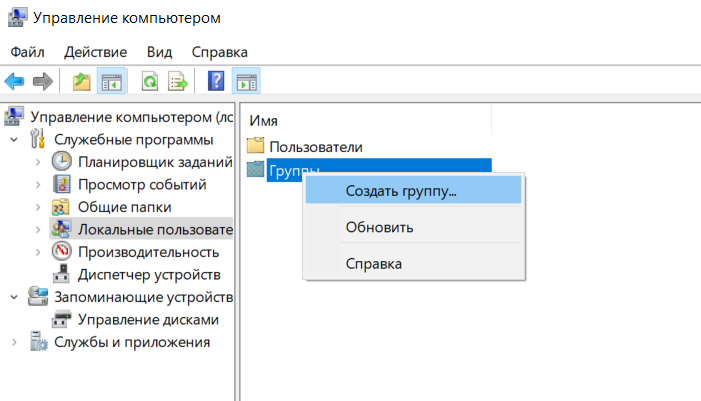Select Локальные пользователи tree label
Viewport: 701px width, 401px height.
click(x=155, y=229)
